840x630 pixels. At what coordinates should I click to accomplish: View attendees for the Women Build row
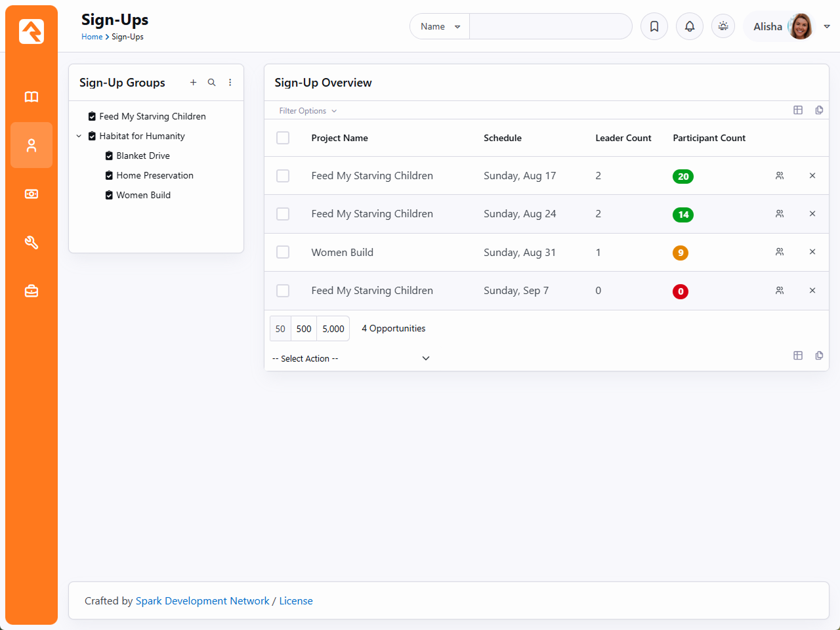780,252
